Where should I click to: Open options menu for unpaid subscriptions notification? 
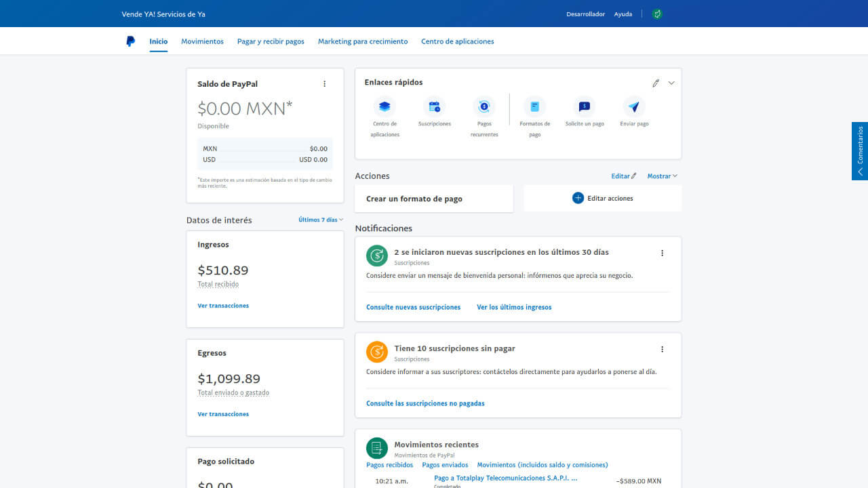coord(662,349)
